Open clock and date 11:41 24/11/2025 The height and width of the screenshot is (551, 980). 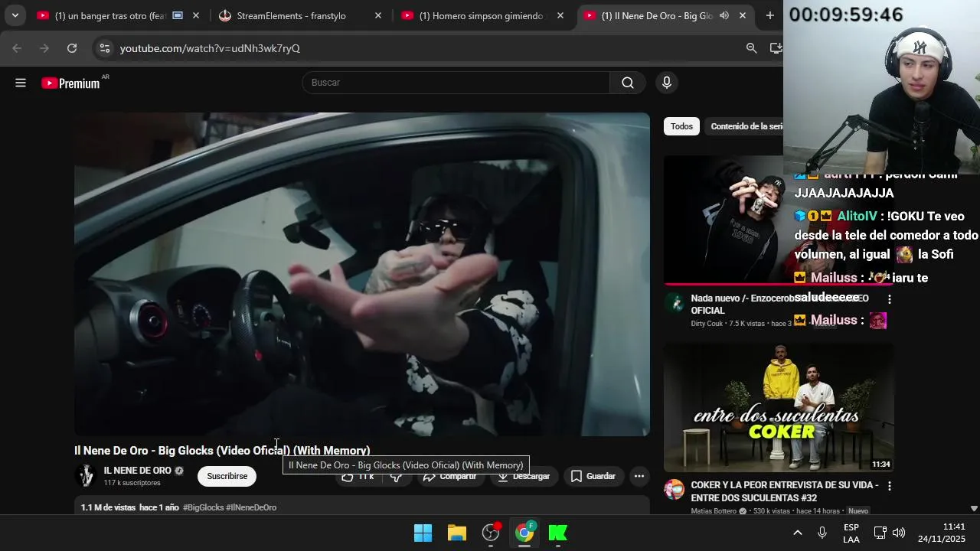click(942, 533)
